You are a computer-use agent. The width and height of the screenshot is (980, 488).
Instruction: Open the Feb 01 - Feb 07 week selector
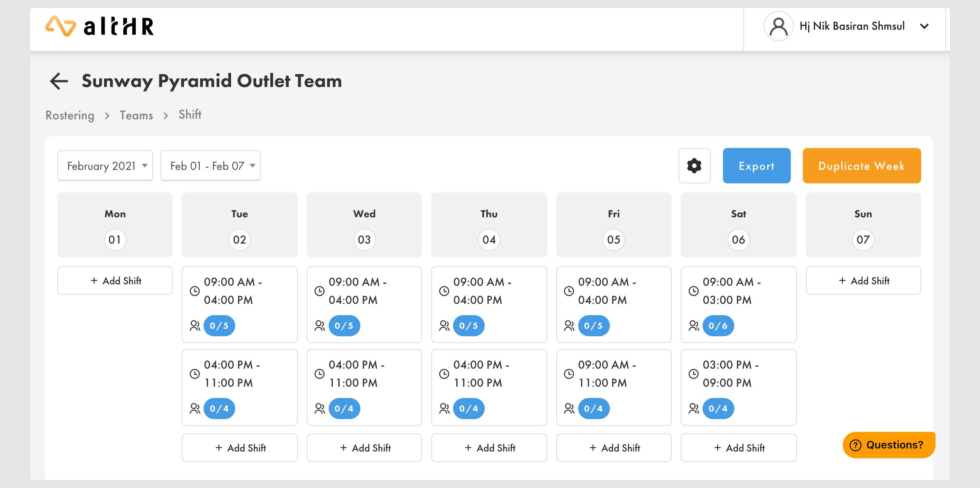click(210, 166)
